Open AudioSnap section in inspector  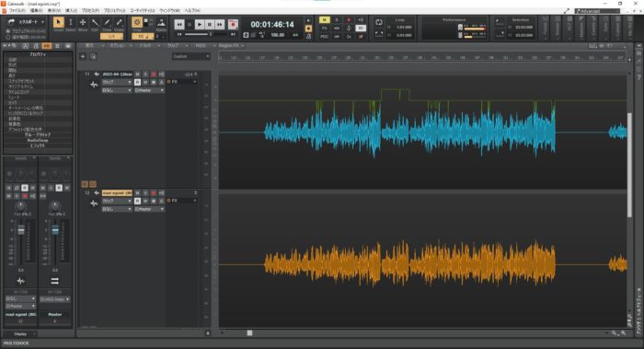coord(38,140)
